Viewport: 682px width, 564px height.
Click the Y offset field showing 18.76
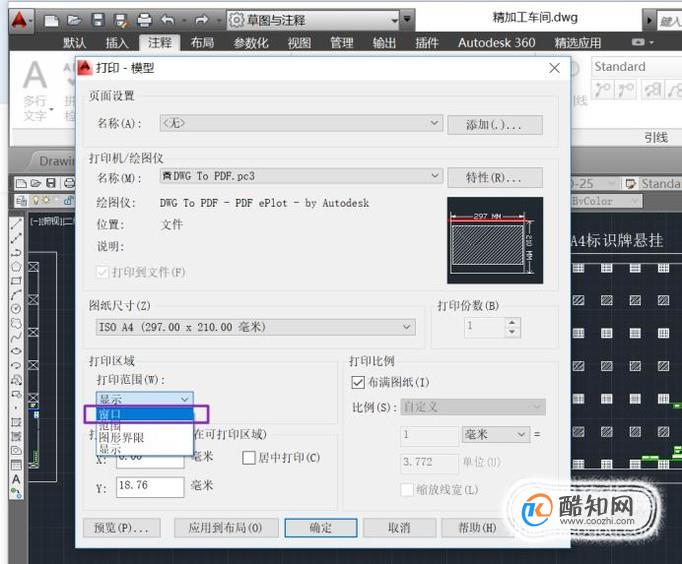(x=150, y=487)
